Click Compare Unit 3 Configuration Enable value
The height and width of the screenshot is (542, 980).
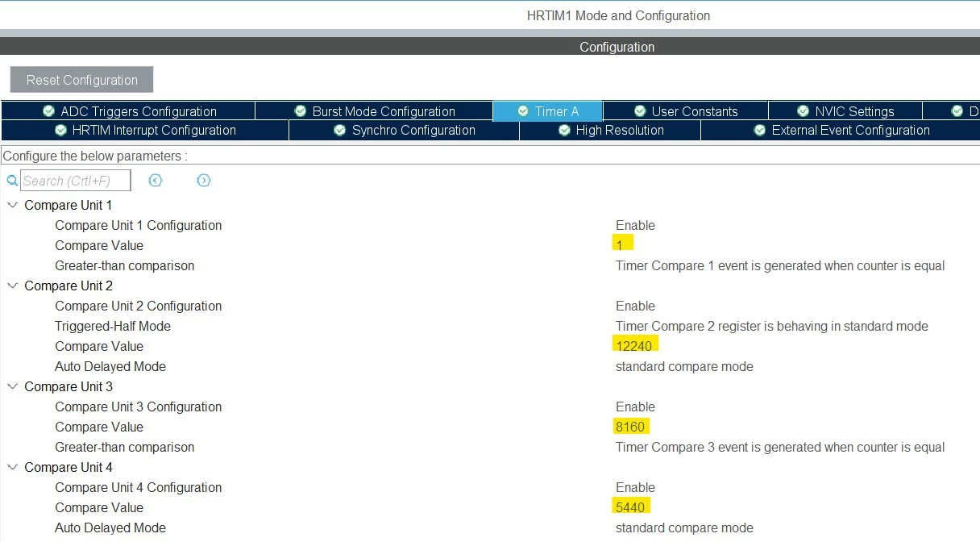click(x=635, y=406)
